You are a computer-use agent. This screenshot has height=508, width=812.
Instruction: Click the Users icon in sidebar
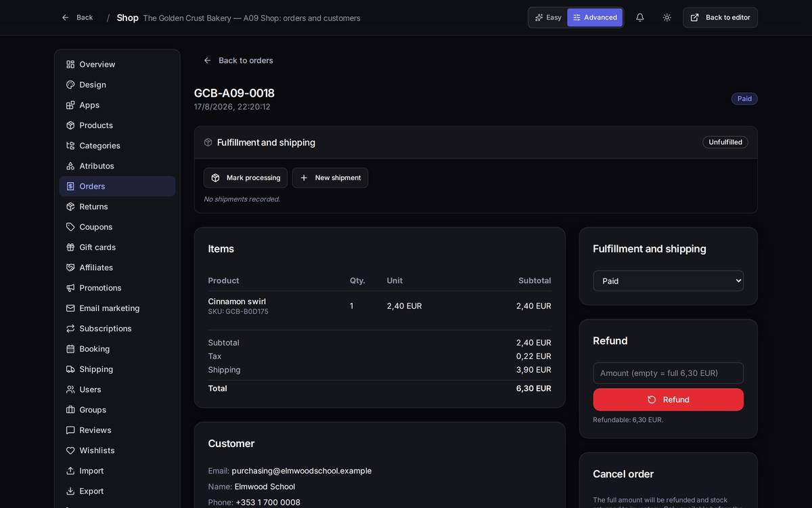click(70, 389)
